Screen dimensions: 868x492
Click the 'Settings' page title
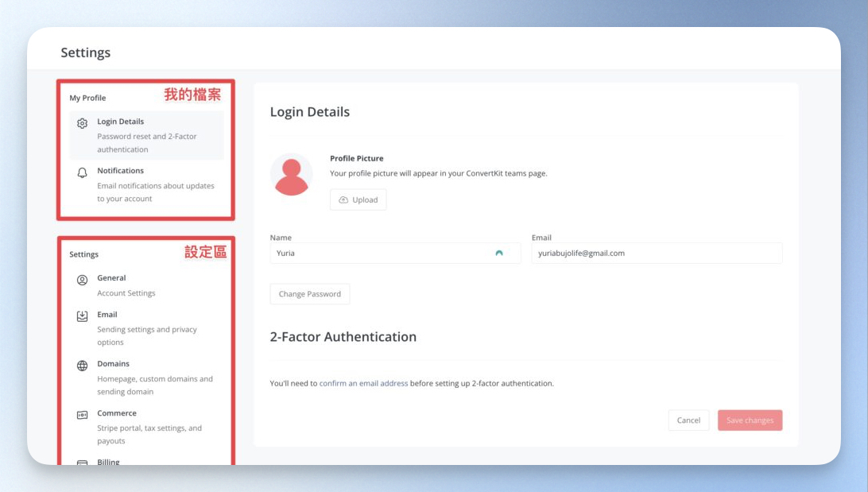(86, 52)
